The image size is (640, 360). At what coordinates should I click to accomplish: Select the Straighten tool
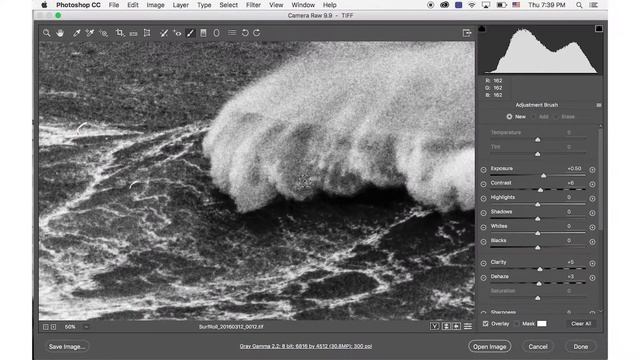point(133,33)
